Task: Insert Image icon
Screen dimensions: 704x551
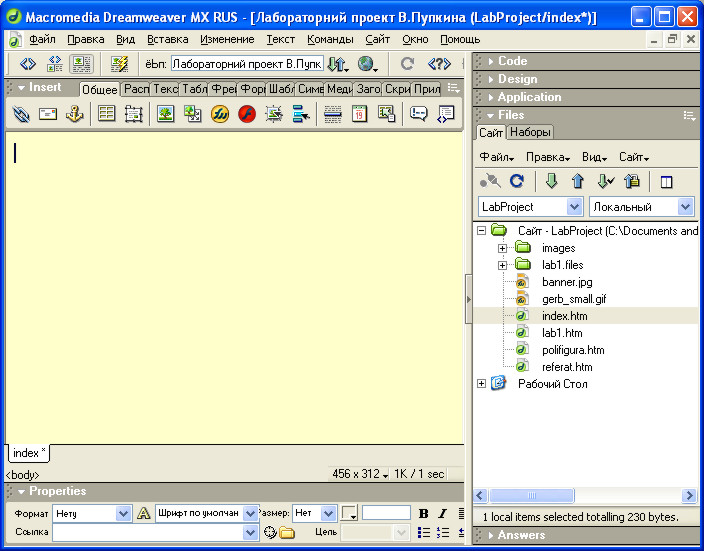Action: pos(165,114)
